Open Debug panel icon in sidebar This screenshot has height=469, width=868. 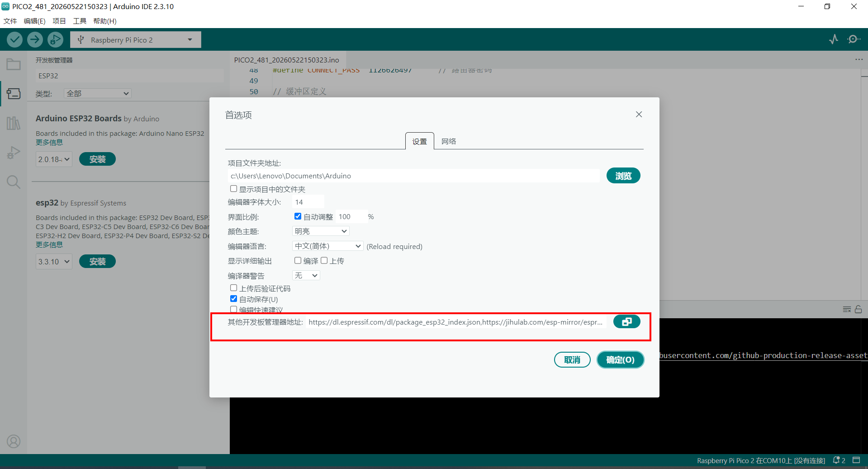coord(14,153)
